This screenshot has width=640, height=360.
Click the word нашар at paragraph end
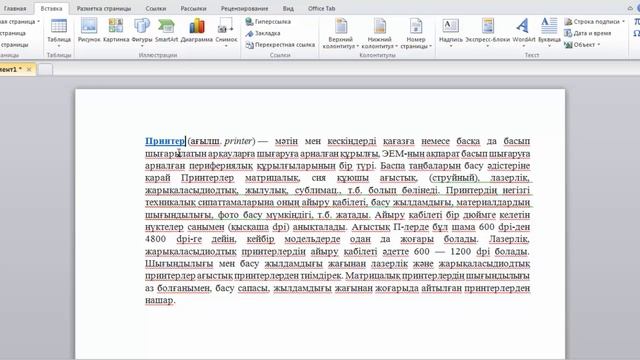tap(159, 300)
